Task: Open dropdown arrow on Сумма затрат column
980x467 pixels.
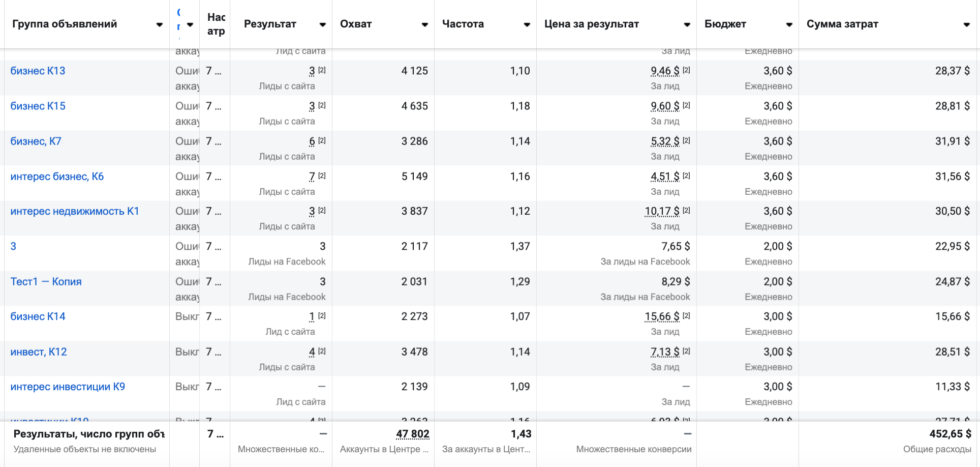Action: pos(966,24)
